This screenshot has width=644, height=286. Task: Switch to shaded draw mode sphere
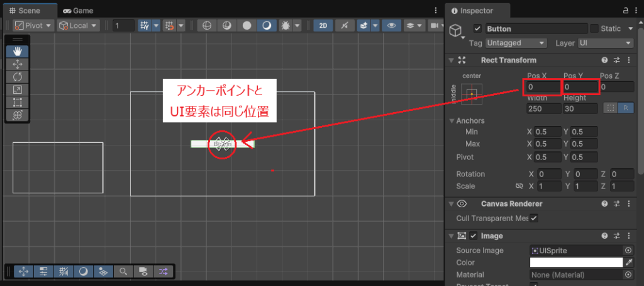[x=267, y=26]
